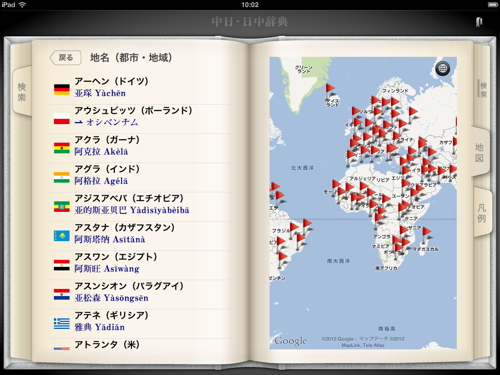Click the 亚松森 Yàsōngsēn translation text

coord(111,298)
